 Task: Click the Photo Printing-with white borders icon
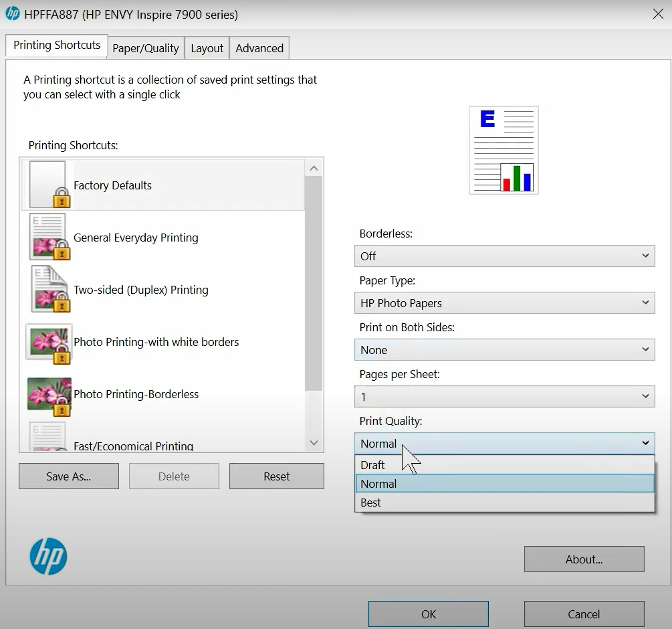(48, 344)
